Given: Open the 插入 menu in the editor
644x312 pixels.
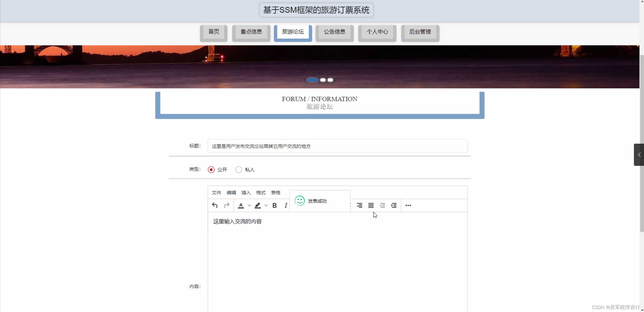Looking at the screenshot, I should 246,193.
